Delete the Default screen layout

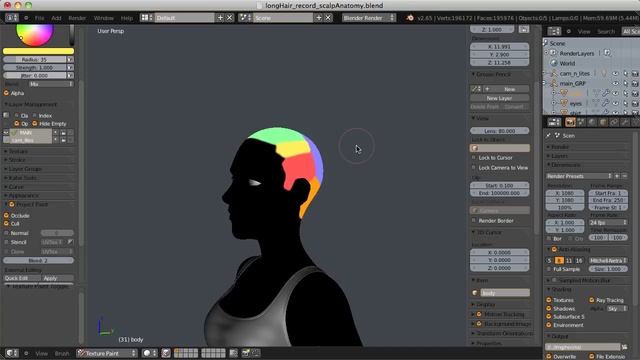click(x=230, y=18)
